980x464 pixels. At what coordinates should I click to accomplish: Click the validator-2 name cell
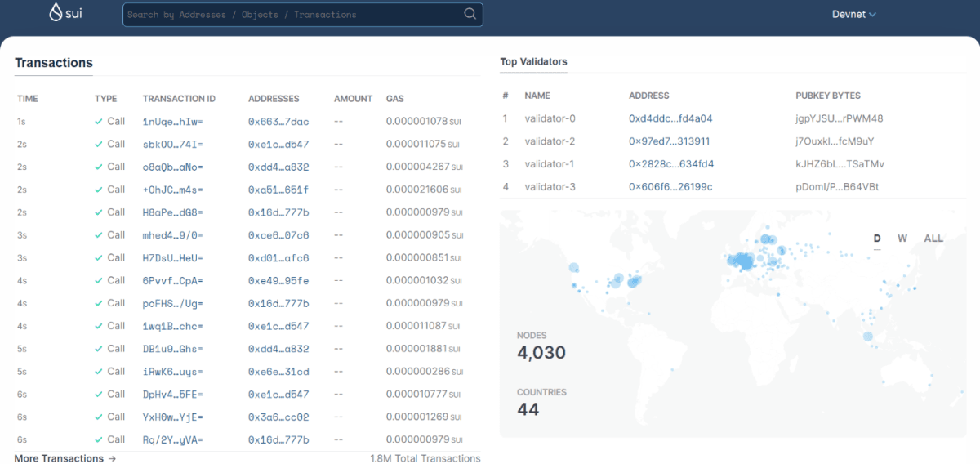(x=550, y=141)
